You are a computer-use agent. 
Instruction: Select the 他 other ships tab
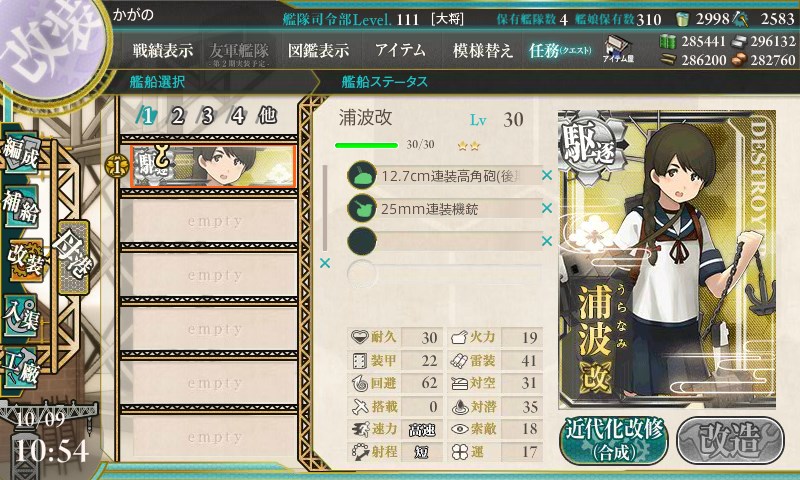[x=267, y=116]
